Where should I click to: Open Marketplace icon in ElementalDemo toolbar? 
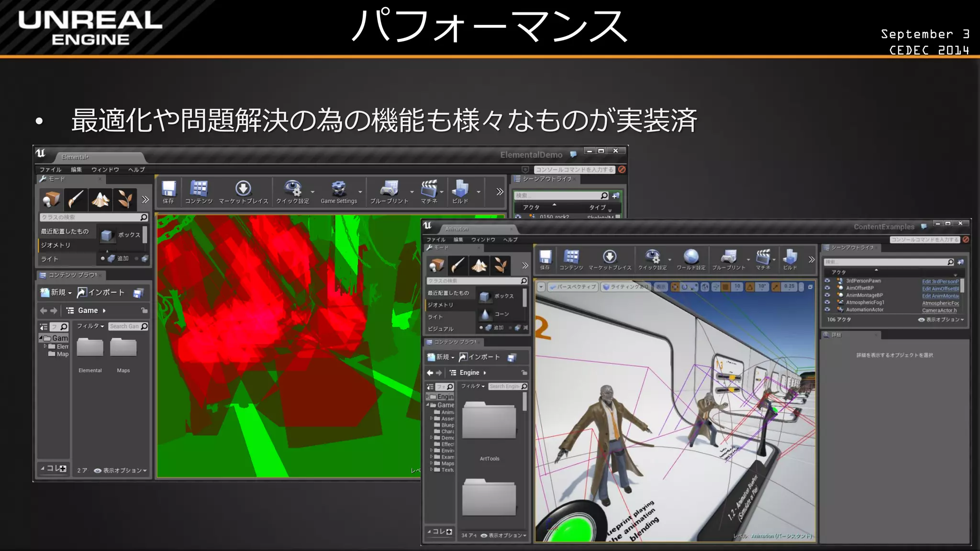pos(243,188)
